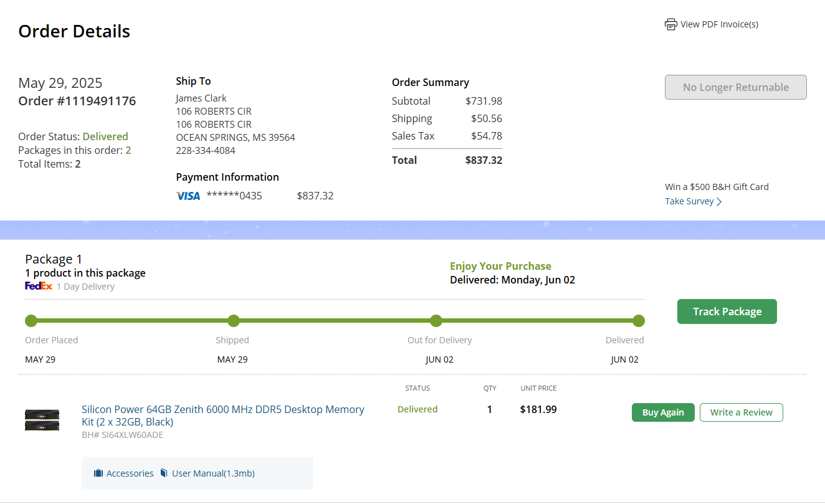Open View PDF Invoice(s) link
Image resolution: width=825 pixels, height=504 pixels.
[x=719, y=24]
